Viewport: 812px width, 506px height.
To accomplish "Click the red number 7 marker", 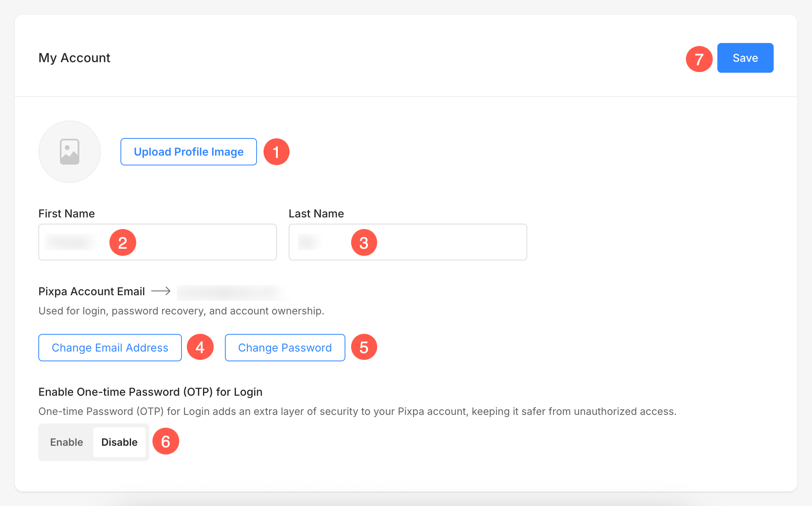I will coord(699,59).
